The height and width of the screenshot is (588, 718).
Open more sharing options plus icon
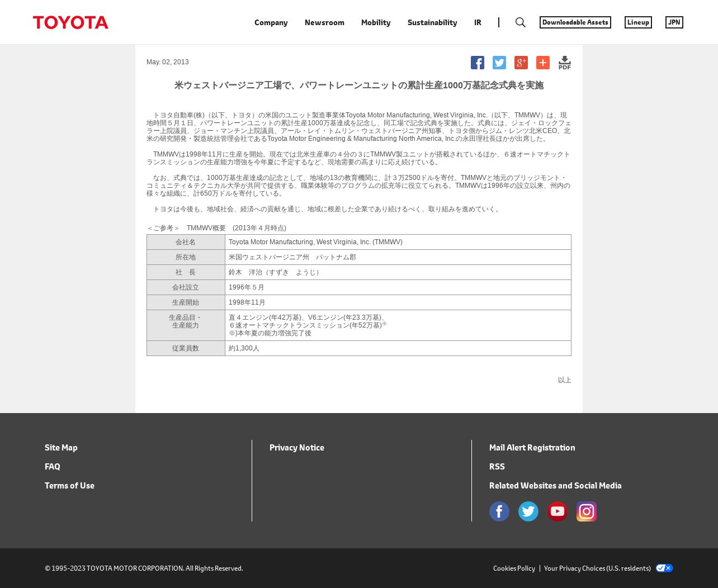point(543,63)
